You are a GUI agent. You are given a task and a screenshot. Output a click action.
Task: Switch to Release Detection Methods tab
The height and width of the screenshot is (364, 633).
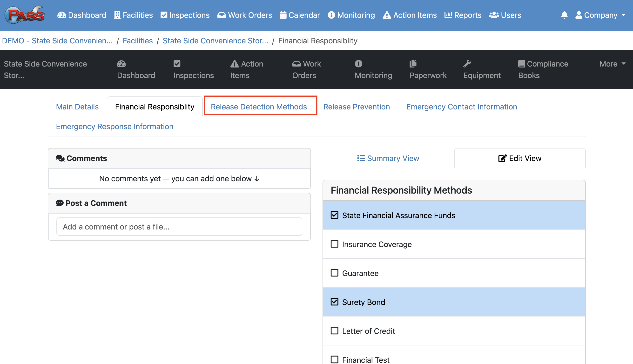click(x=258, y=107)
